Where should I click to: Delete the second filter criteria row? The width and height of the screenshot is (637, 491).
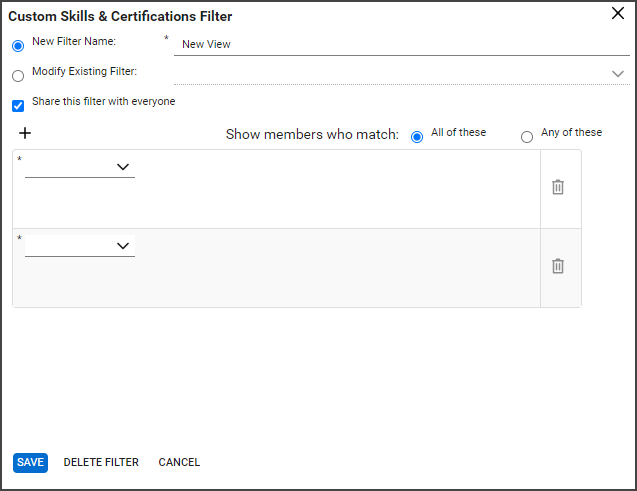558,266
